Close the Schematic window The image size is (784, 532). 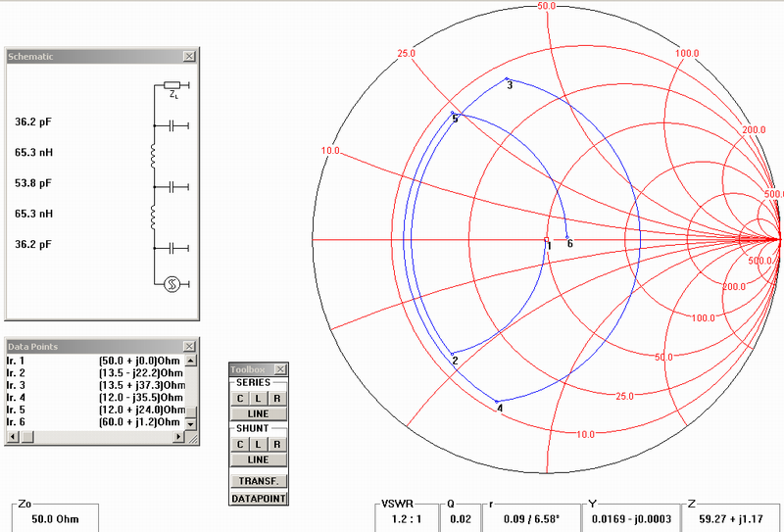(x=189, y=57)
